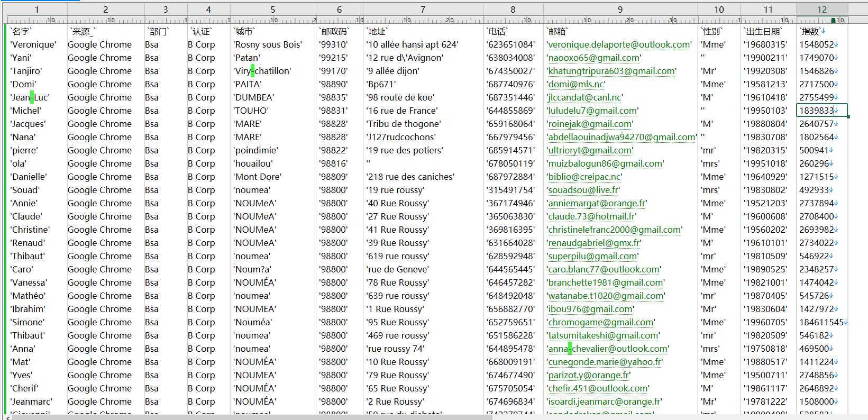Open claude.73@hotmail.fr email link
The width and height of the screenshot is (868, 420).
592,216
